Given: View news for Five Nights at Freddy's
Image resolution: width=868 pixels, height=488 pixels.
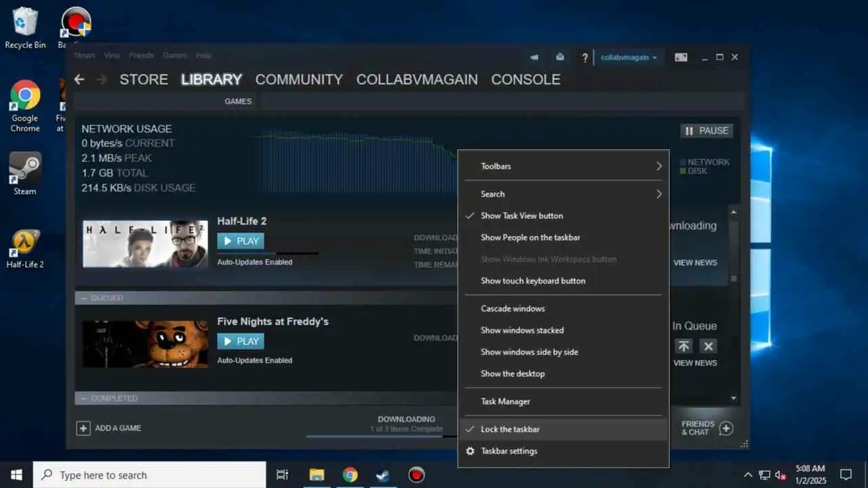Looking at the screenshot, I should pos(695,363).
